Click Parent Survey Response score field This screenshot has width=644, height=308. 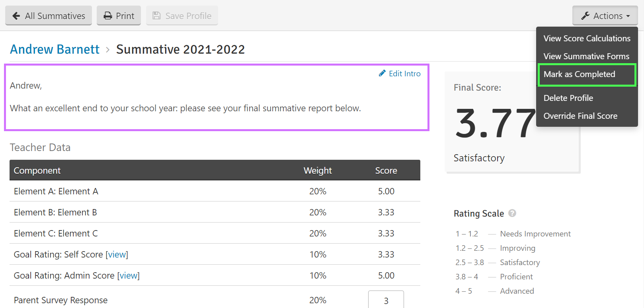[x=386, y=300]
